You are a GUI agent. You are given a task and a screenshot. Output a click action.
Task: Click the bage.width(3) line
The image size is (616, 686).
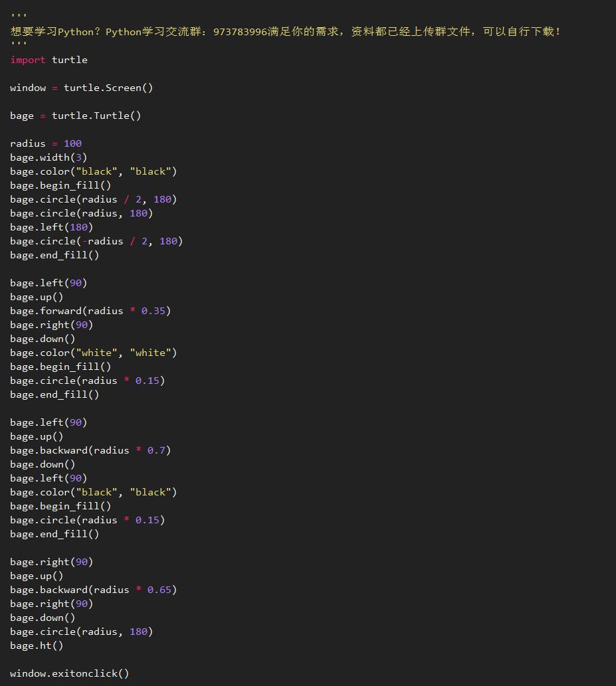coord(48,157)
